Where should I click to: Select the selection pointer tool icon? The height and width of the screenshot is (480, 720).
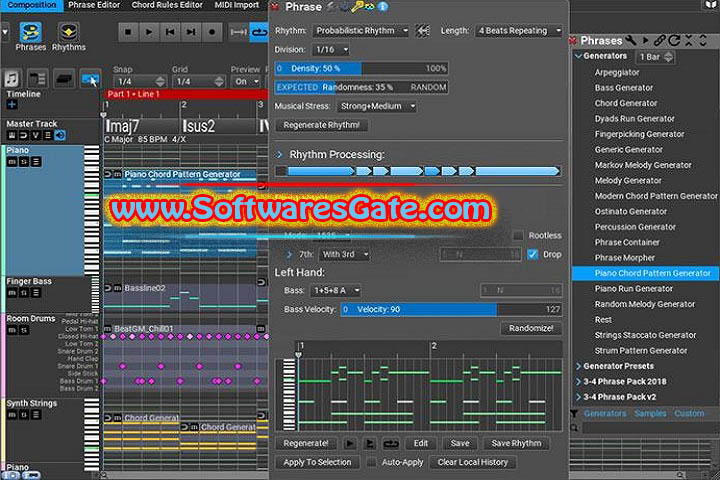(x=90, y=79)
